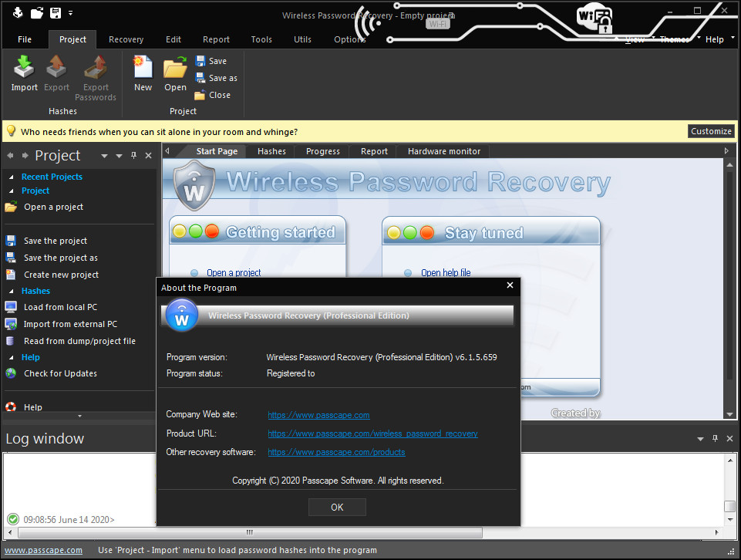Image resolution: width=741 pixels, height=560 pixels.
Task: Collapse the Hashes section in sidebar
Action: [x=12, y=291]
